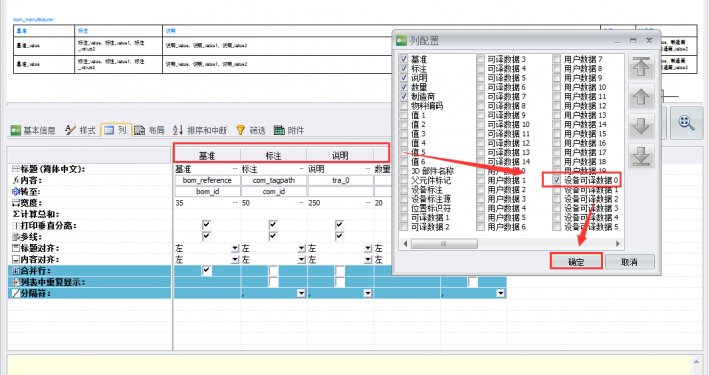
Task: Open 内容对齐 dropdown for 标注 column
Action: 301,260
